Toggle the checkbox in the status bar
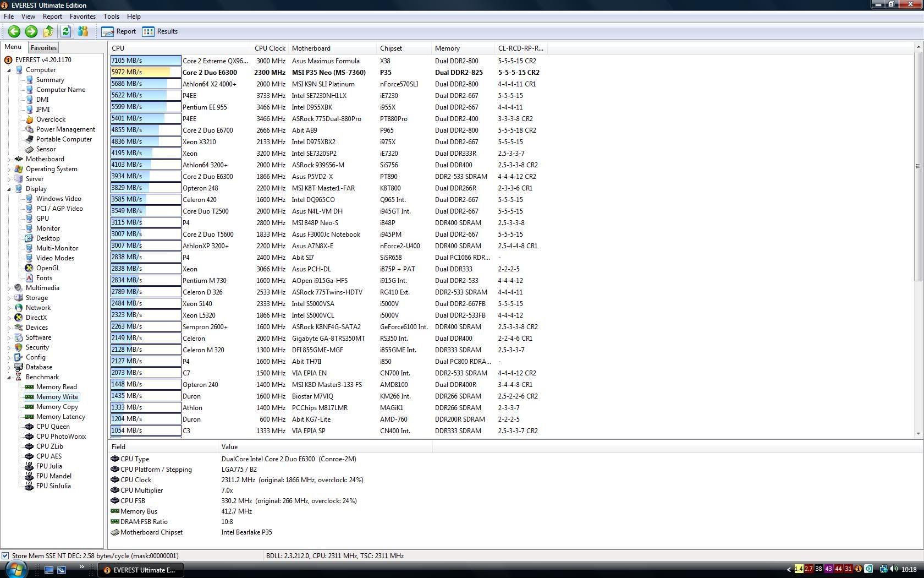Viewport: 924px width, 578px height. click(5, 556)
